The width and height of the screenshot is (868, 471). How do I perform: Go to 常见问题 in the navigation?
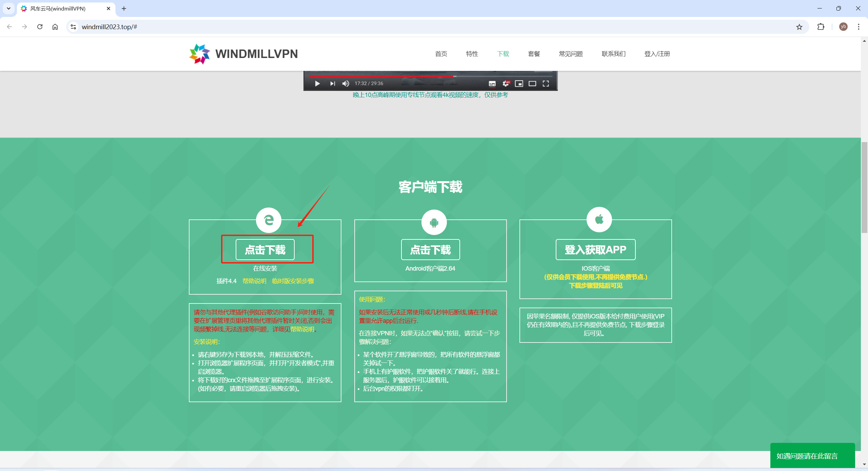(x=571, y=54)
